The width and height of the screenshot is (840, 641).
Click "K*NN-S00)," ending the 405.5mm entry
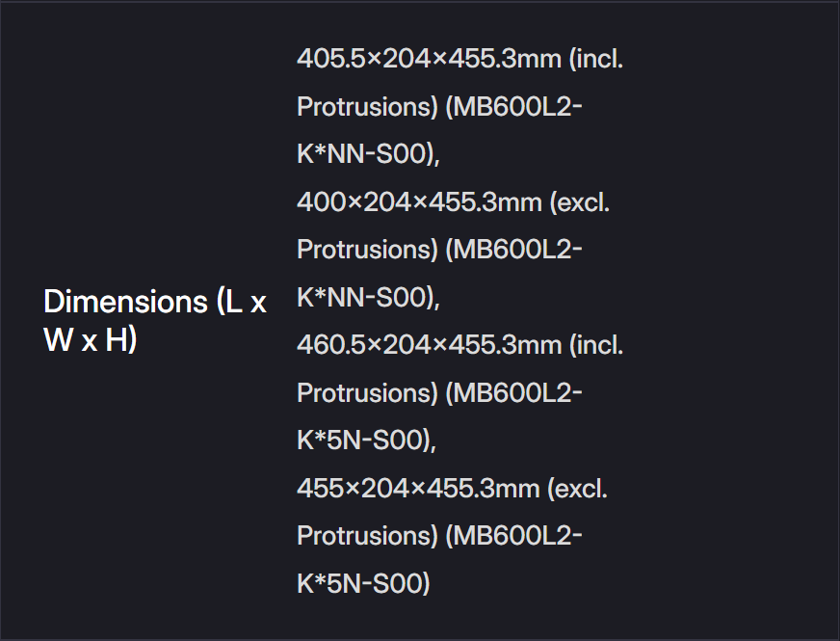tap(368, 154)
